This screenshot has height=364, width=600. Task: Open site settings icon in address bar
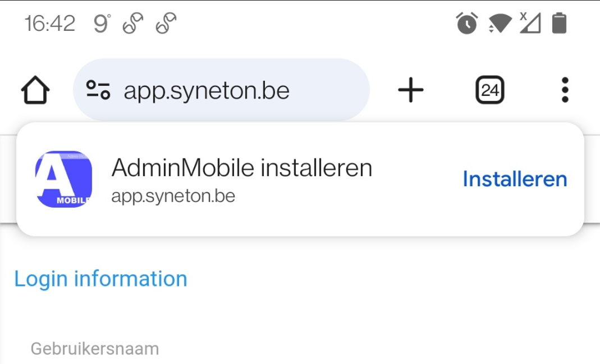click(98, 90)
